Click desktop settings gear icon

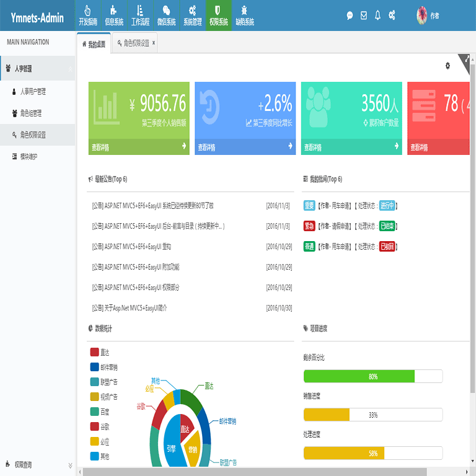[447, 66]
